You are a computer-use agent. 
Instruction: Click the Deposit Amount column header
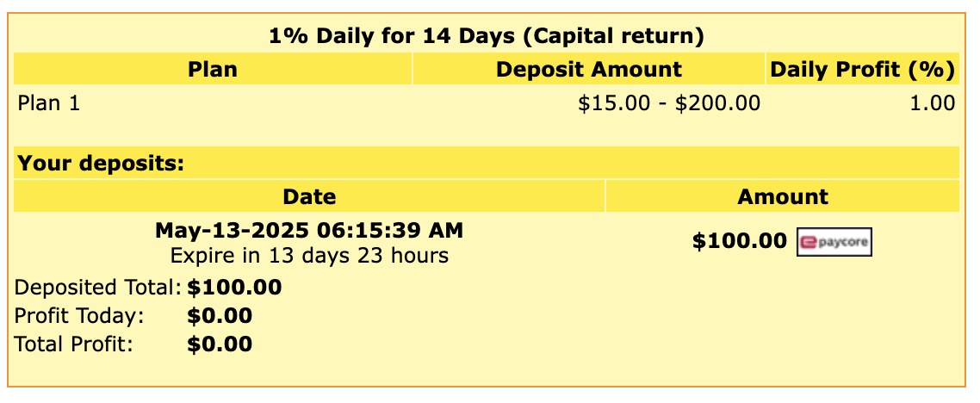point(589,69)
